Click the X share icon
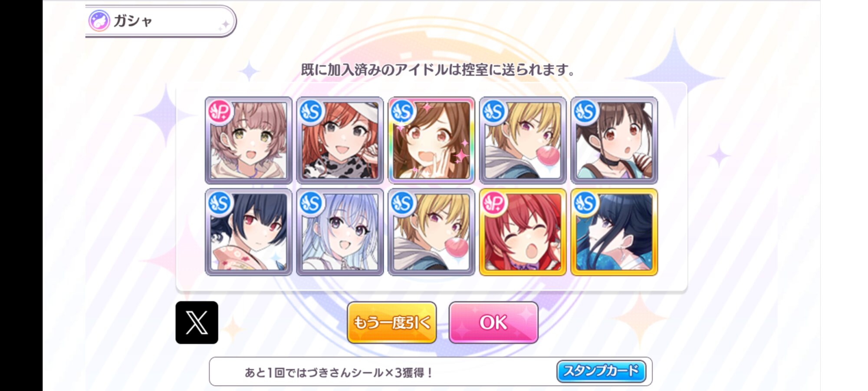 point(197,322)
